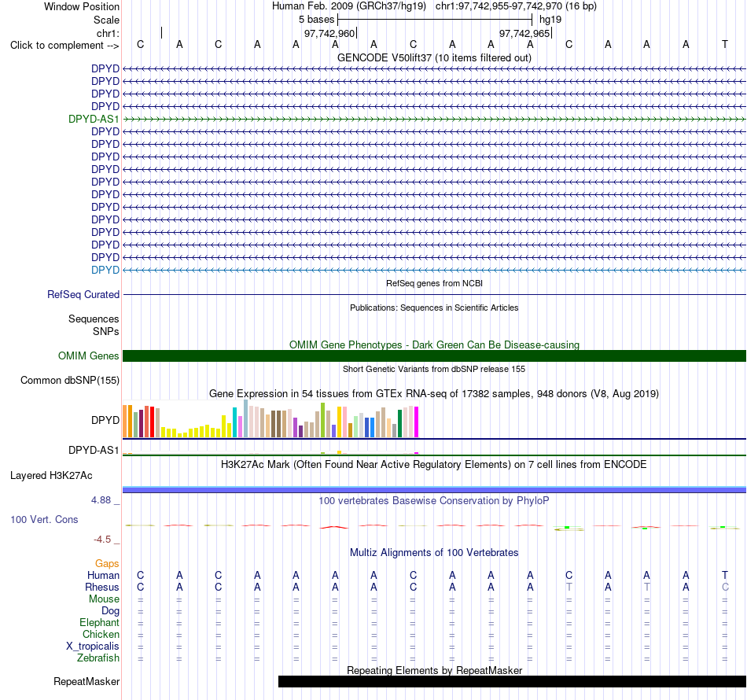Viewport: 747px width, 700px height.
Task: Click the 'Layered H3K27Ac' label
Action: (51, 476)
